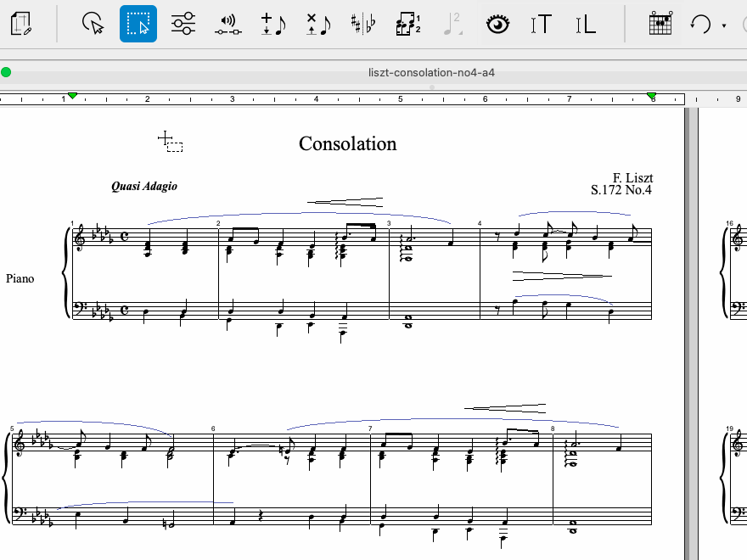747x560 pixels.
Task: Toggle the lyrics cursor L tool
Action: 586,24
